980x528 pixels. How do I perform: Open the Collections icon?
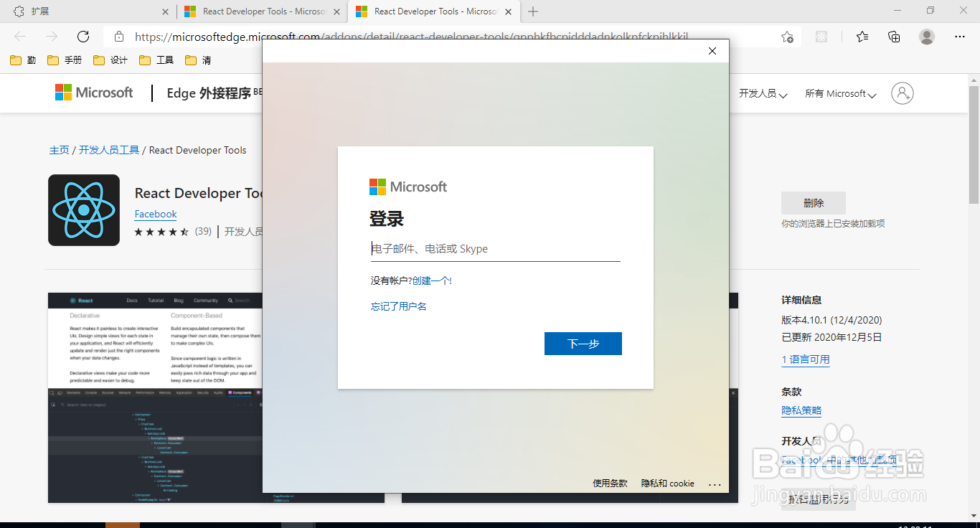tap(894, 37)
